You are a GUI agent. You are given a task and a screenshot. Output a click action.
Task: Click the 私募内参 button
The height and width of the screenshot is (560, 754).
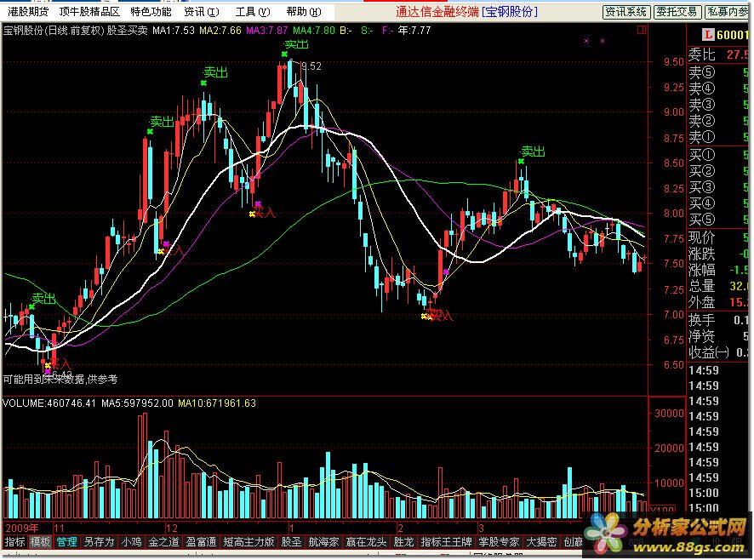point(728,12)
